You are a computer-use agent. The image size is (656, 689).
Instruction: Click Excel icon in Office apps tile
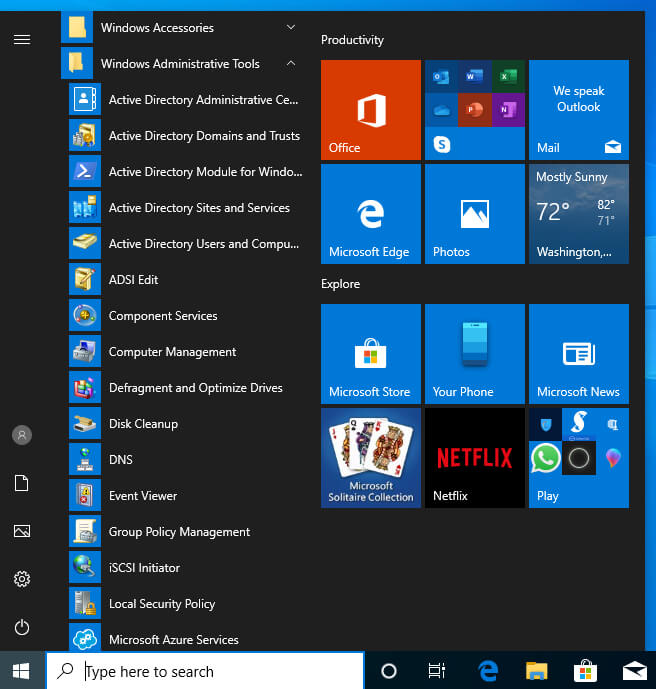[x=508, y=77]
